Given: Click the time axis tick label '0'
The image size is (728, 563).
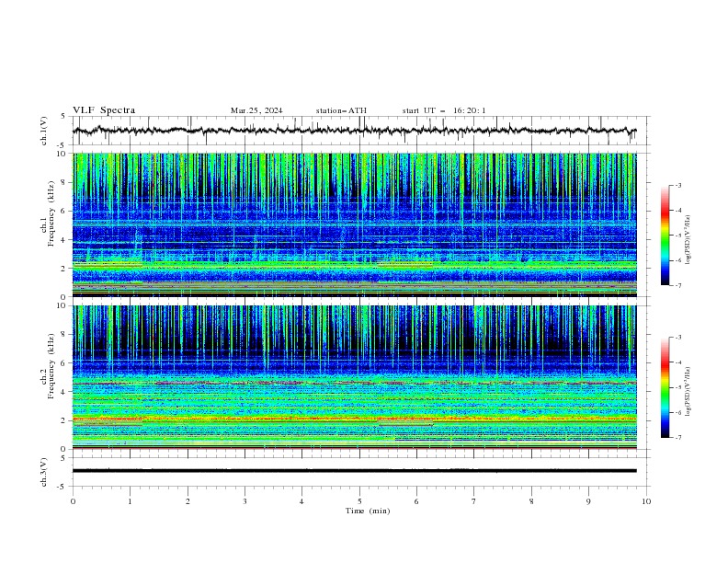Looking at the screenshot, I should coord(73,501).
